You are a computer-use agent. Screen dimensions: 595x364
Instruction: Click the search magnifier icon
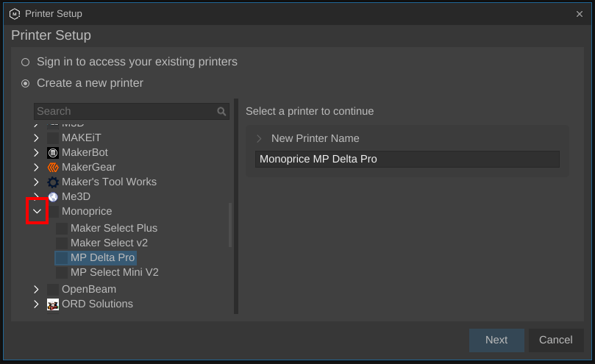[221, 111]
